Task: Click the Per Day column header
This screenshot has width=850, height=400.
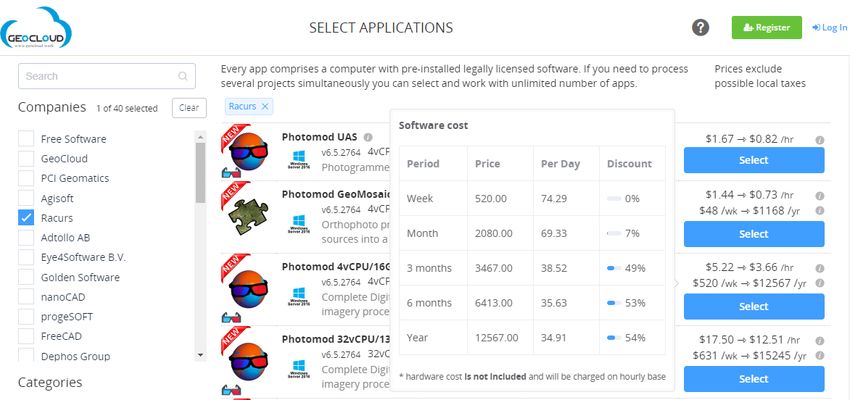Action: [566, 163]
